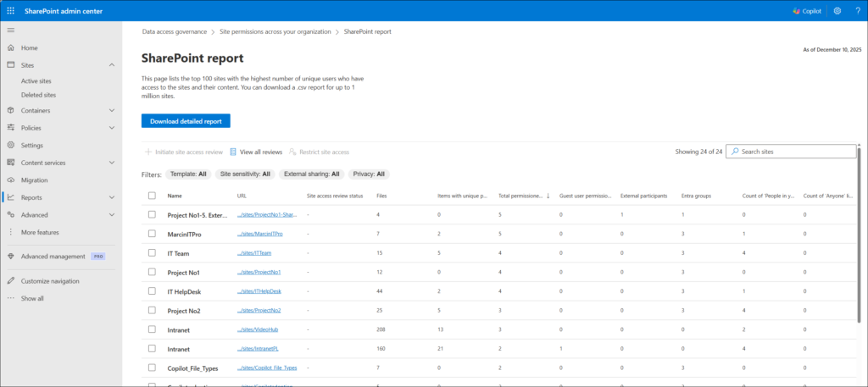The height and width of the screenshot is (387, 868).
Task: Expand the Reports menu chevron
Action: (112, 197)
